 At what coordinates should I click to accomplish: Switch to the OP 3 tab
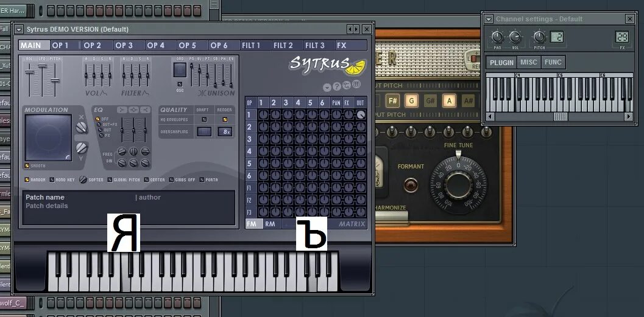point(129,45)
